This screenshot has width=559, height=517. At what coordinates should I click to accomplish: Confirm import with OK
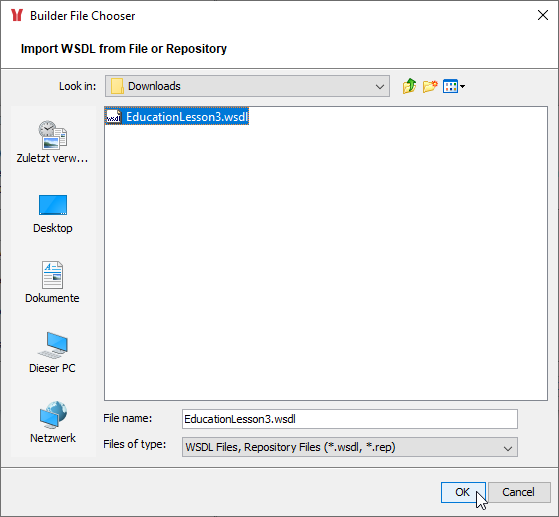coord(463,492)
